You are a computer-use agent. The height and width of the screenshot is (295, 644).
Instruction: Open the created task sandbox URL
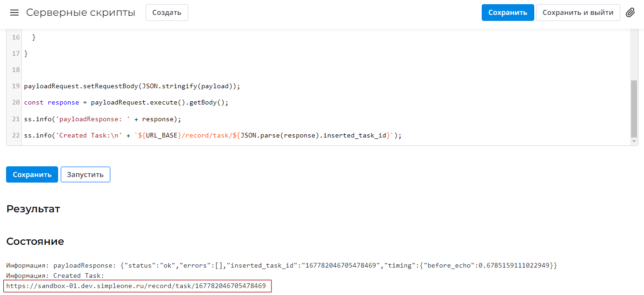(x=136, y=286)
